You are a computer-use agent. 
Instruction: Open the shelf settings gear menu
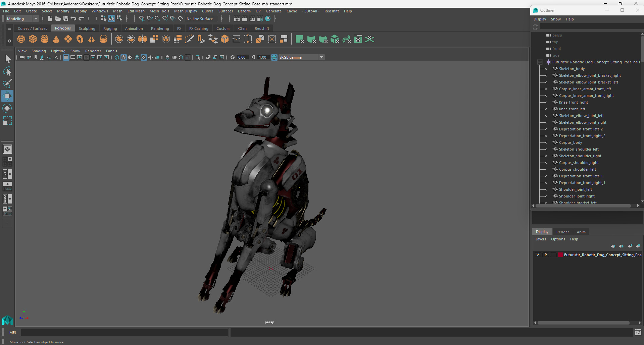coord(9,41)
